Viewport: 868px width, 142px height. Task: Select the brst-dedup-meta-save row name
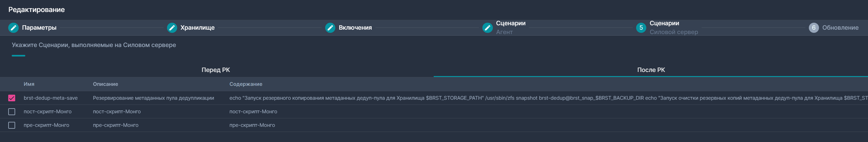[51, 98]
